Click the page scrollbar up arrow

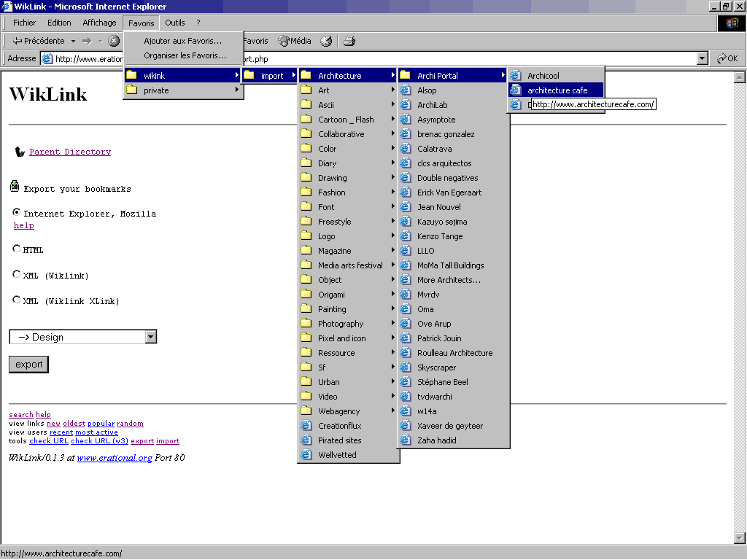pos(740,77)
